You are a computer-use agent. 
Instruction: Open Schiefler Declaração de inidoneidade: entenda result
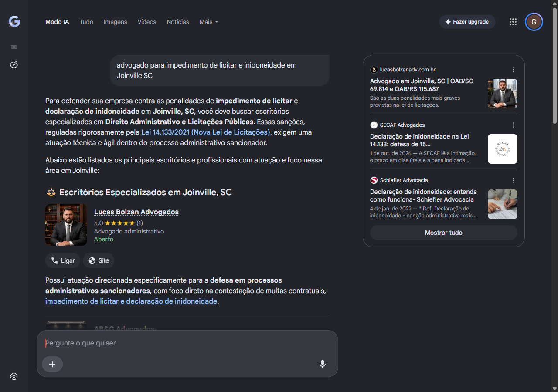[x=423, y=196]
